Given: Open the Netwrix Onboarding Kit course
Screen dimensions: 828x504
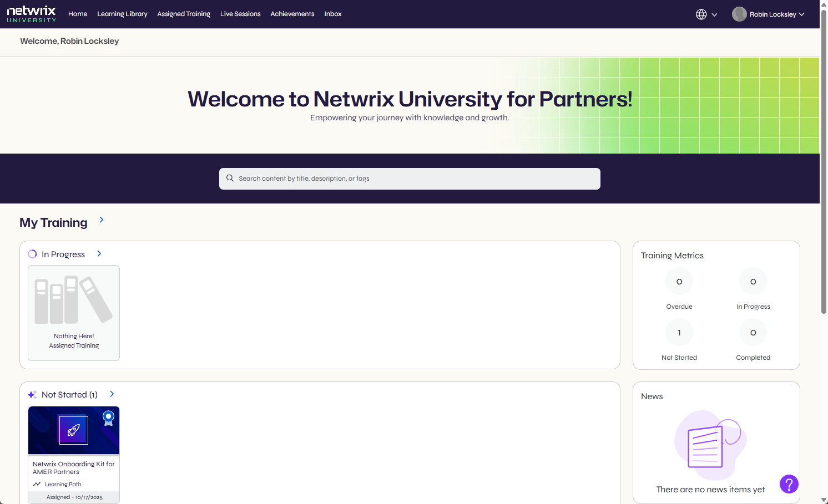Looking at the screenshot, I should [73, 467].
